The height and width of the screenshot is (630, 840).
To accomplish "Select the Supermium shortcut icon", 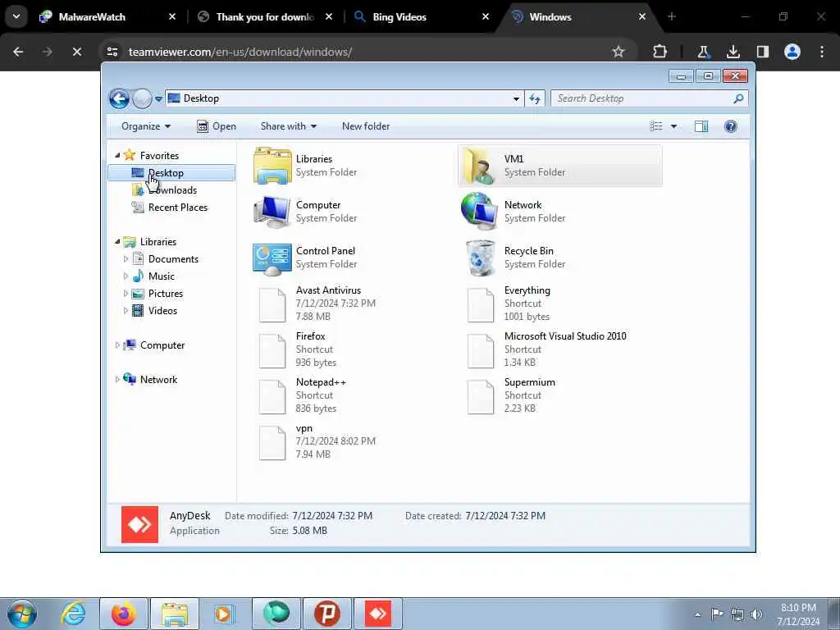I will click(481, 397).
